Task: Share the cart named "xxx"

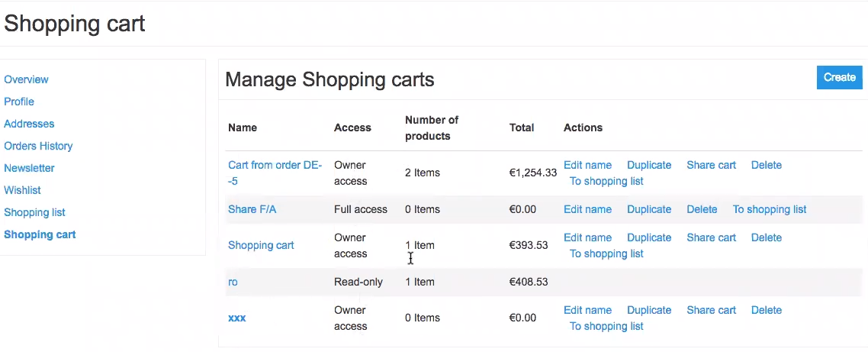Action: 711,310
